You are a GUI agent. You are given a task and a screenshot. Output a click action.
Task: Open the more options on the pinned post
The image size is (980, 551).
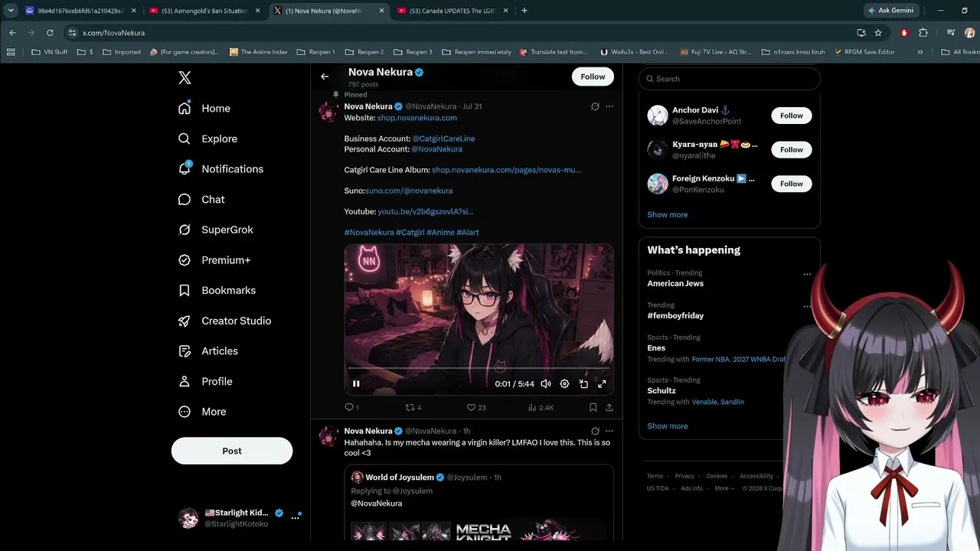pyautogui.click(x=609, y=106)
